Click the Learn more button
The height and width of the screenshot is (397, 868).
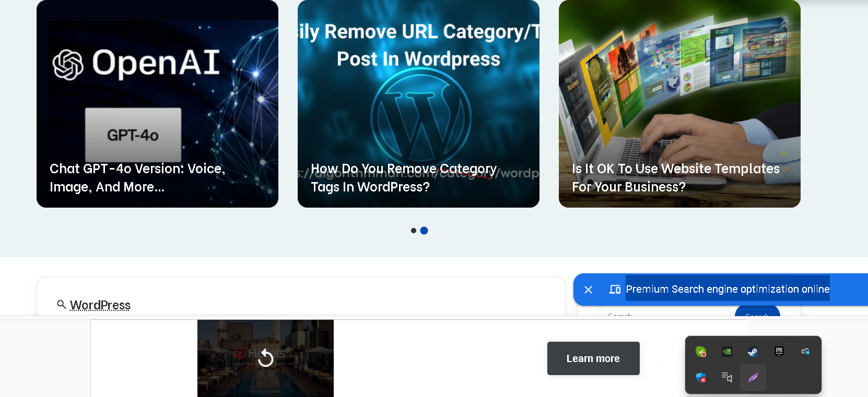click(593, 358)
